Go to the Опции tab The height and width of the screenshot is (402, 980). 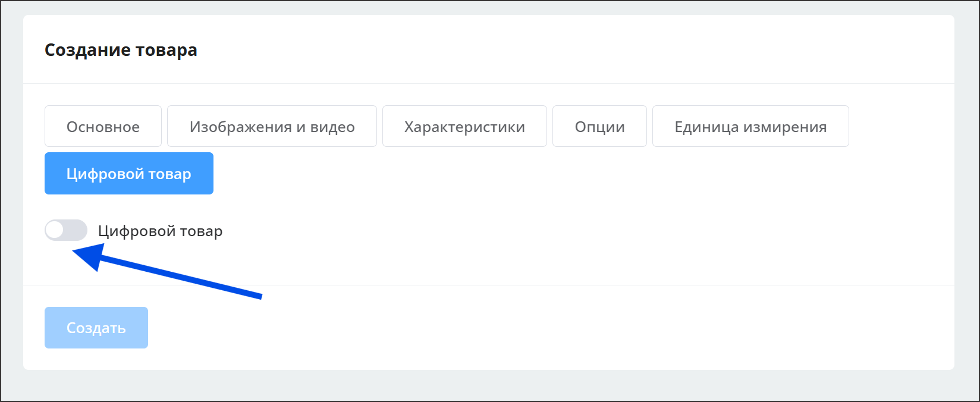pyautogui.click(x=599, y=126)
